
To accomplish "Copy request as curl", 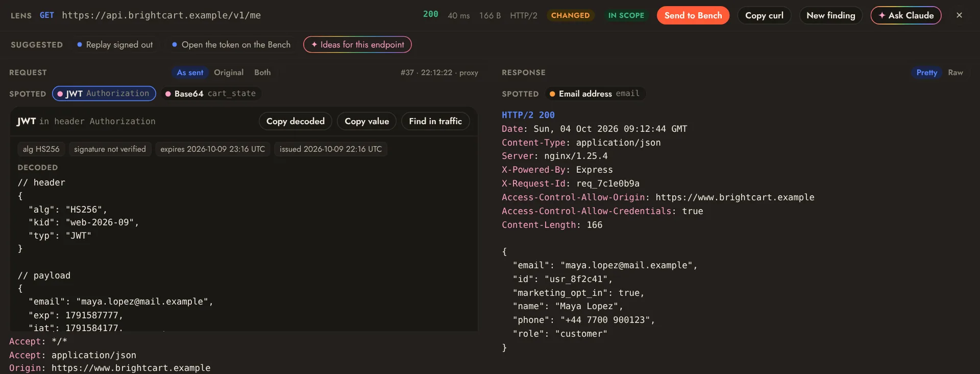I will coord(764,15).
